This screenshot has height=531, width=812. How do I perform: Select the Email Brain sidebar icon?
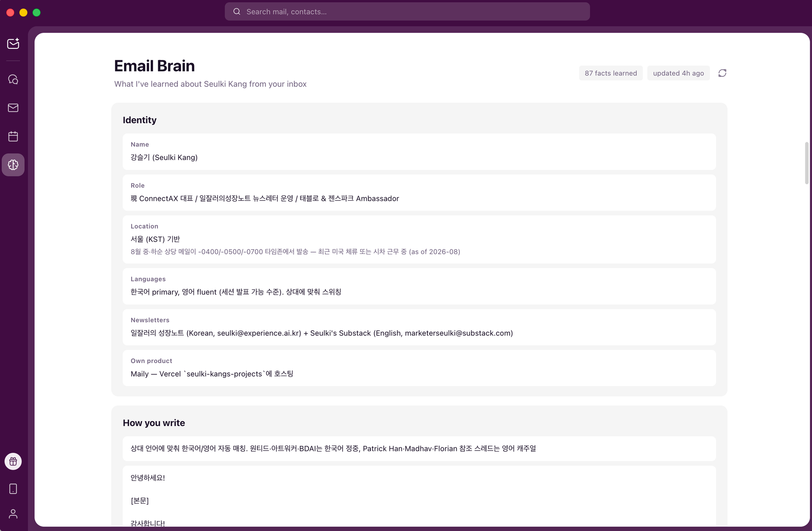(13, 165)
